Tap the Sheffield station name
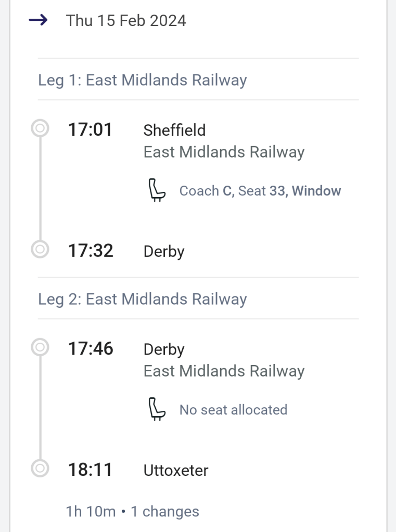The width and height of the screenshot is (396, 532). (174, 130)
